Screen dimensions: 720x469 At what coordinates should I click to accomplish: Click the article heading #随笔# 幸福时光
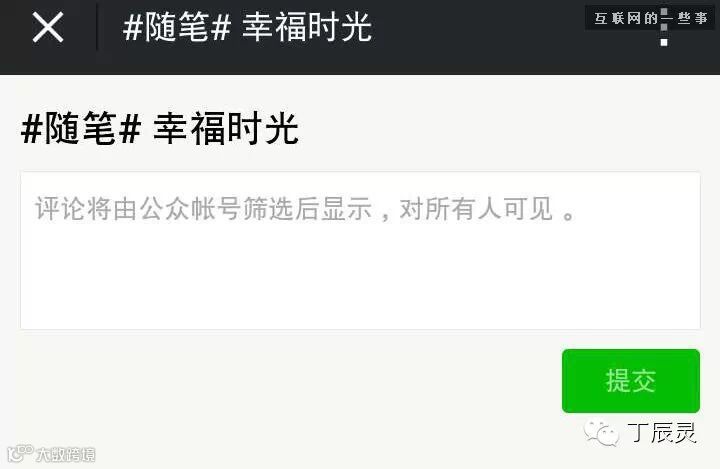[x=160, y=129]
